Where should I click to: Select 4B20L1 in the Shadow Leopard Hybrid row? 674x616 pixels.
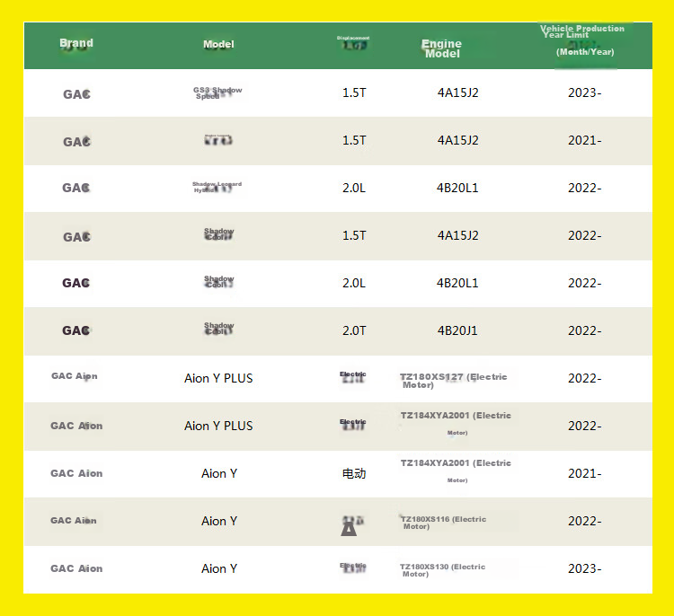coord(457,189)
